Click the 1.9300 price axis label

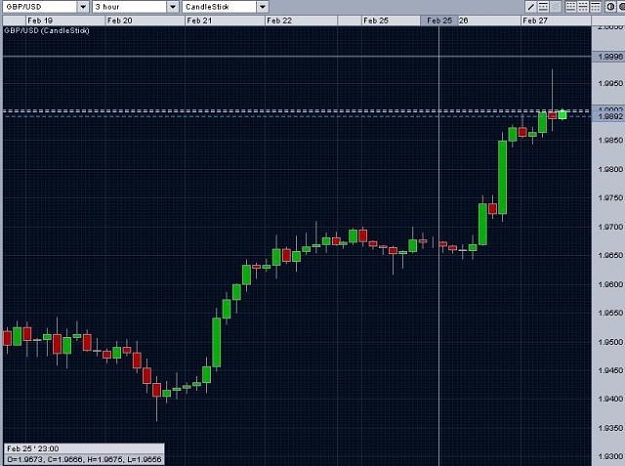click(610, 456)
